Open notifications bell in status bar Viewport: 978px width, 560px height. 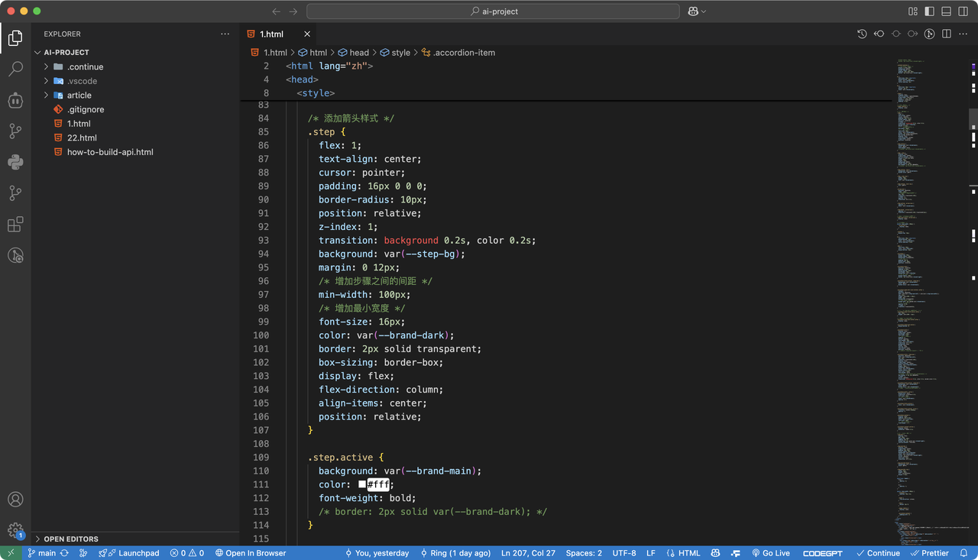coord(964,553)
